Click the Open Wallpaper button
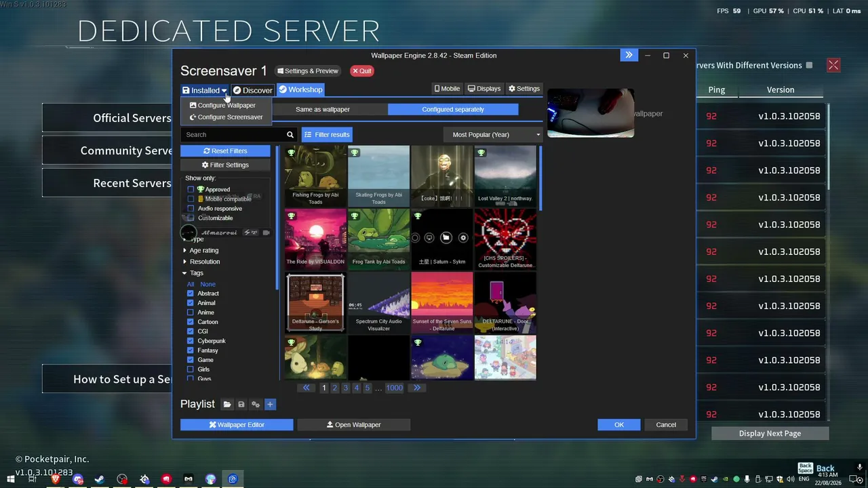This screenshot has width=868, height=488. click(x=354, y=425)
